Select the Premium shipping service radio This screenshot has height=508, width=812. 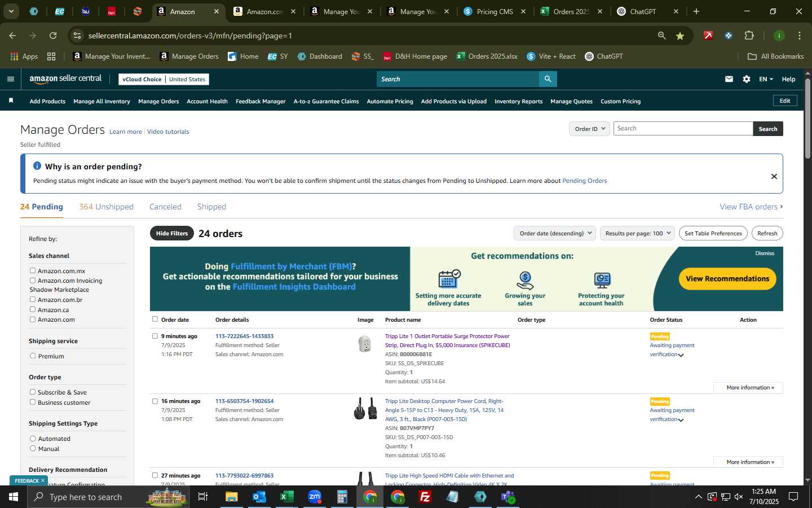tap(33, 356)
